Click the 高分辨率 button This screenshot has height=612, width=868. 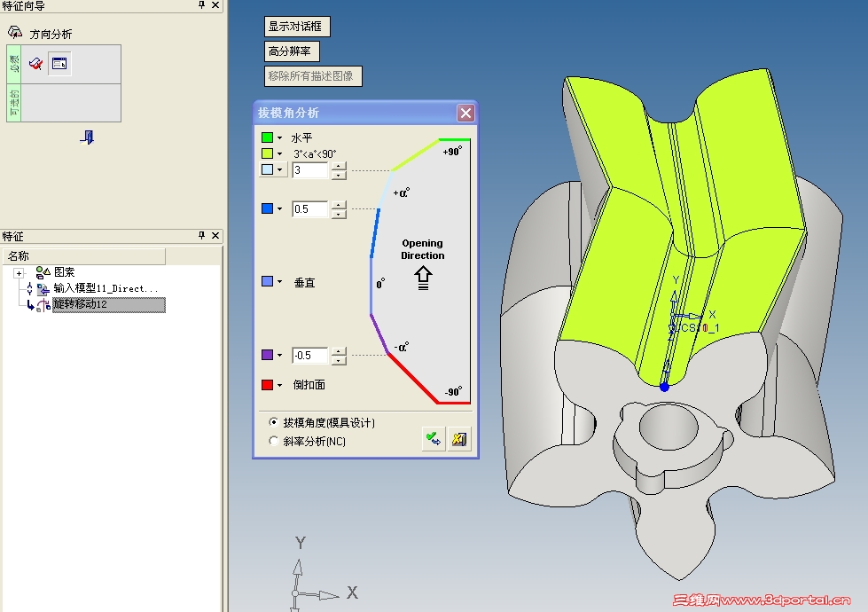pyautogui.click(x=292, y=51)
